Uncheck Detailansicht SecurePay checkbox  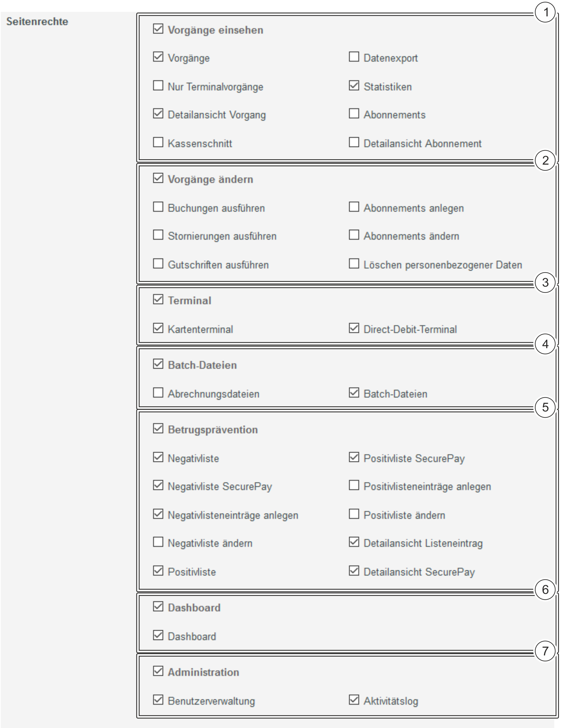point(354,571)
